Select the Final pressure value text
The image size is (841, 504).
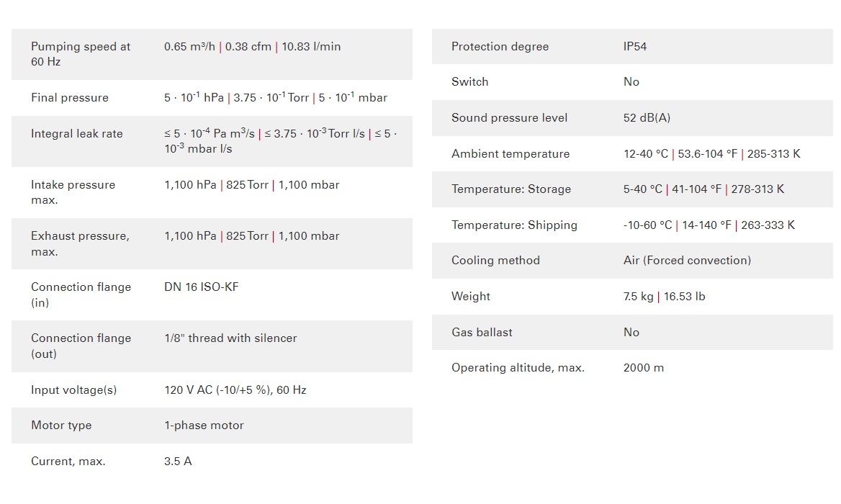[x=276, y=97]
